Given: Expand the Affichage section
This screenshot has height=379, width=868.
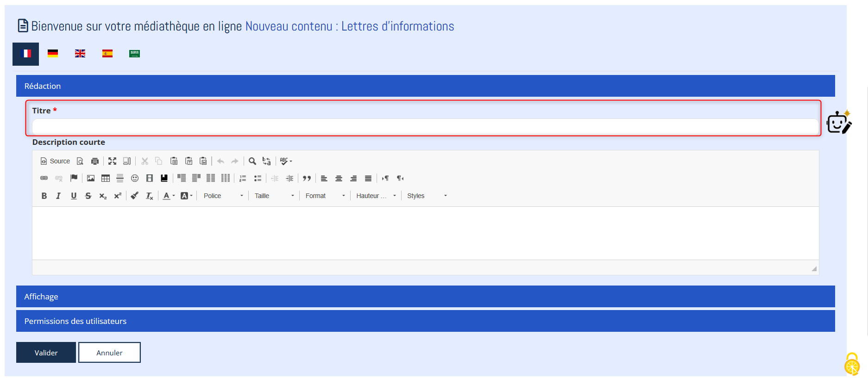Looking at the screenshot, I should coord(425,297).
